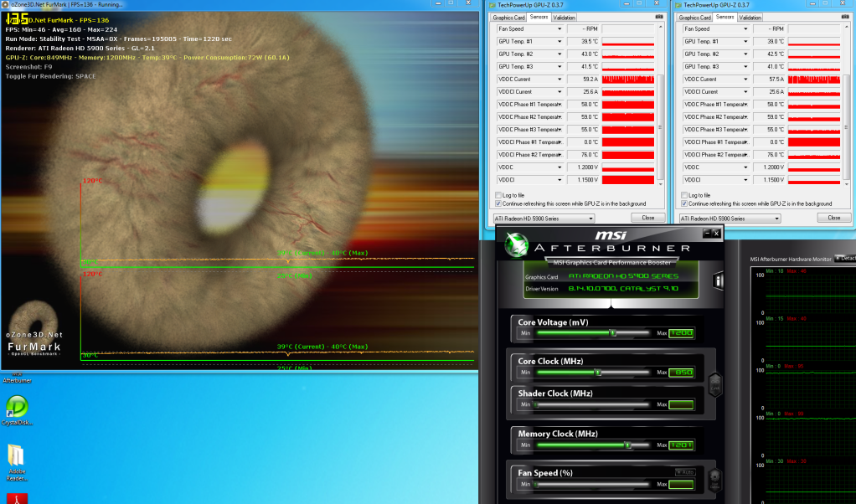Click the MSI Afterburner green logo emblem
Viewport: 856px width, 504px height.
coord(516,245)
